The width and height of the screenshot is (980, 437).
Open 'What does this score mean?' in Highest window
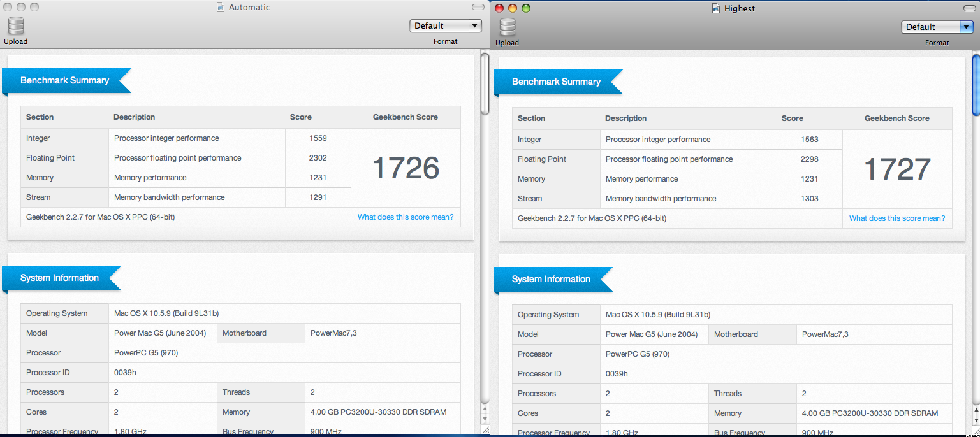(897, 218)
